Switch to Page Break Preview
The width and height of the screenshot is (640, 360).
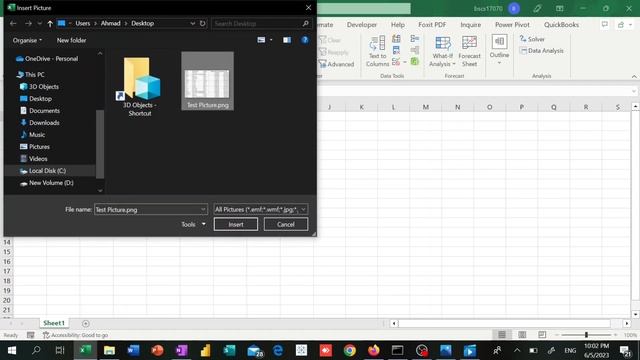(542, 335)
